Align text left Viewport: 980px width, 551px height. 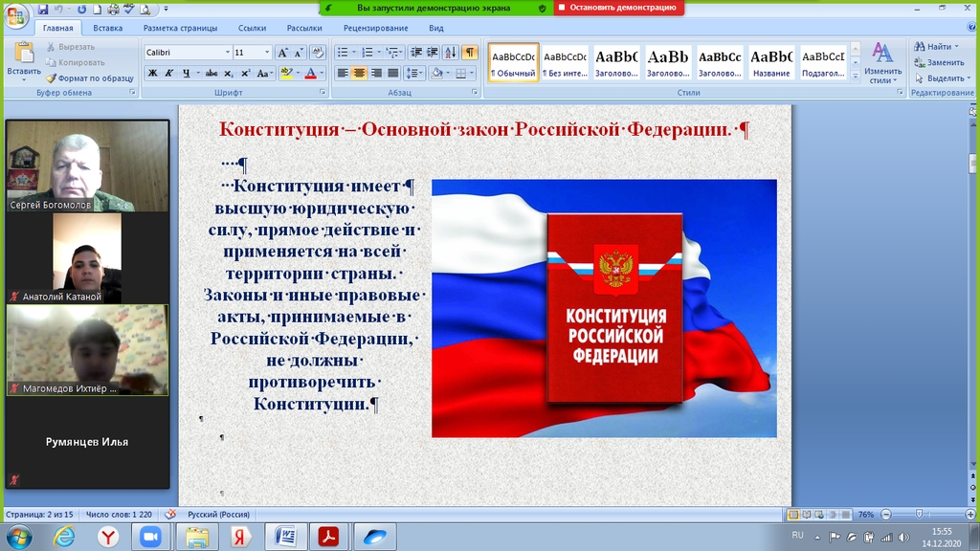(343, 73)
